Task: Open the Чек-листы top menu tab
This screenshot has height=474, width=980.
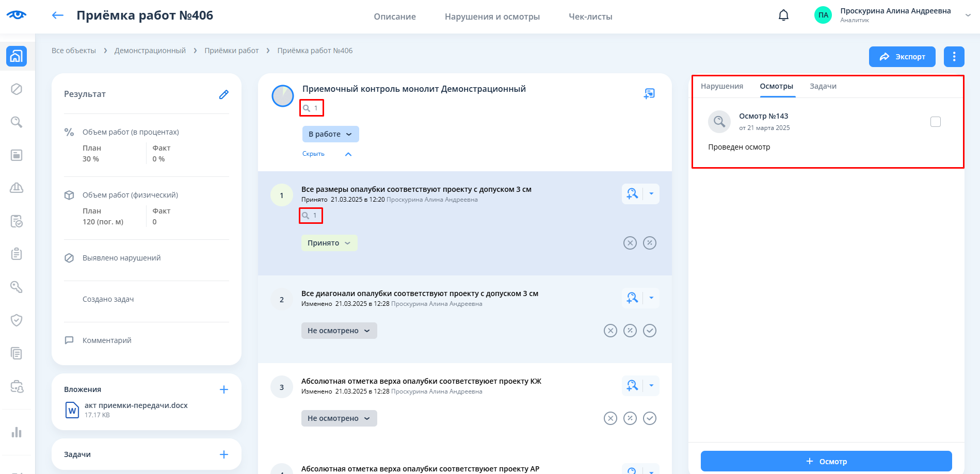Action: coord(590,17)
